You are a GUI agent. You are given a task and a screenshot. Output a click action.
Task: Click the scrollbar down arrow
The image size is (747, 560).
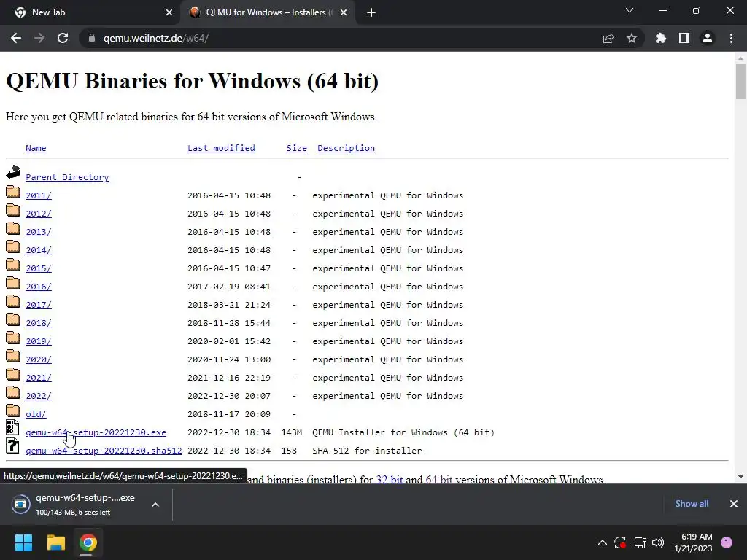point(740,477)
